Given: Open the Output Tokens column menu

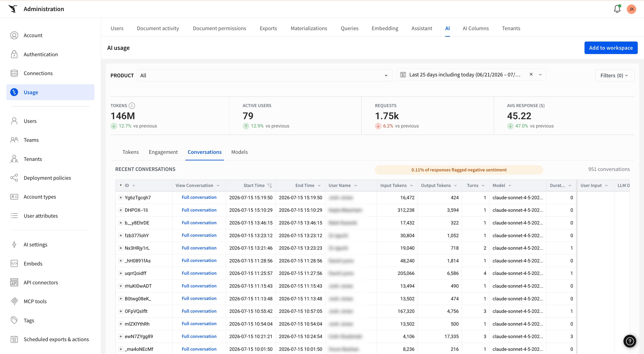Looking at the screenshot, I should coord(455,186).
